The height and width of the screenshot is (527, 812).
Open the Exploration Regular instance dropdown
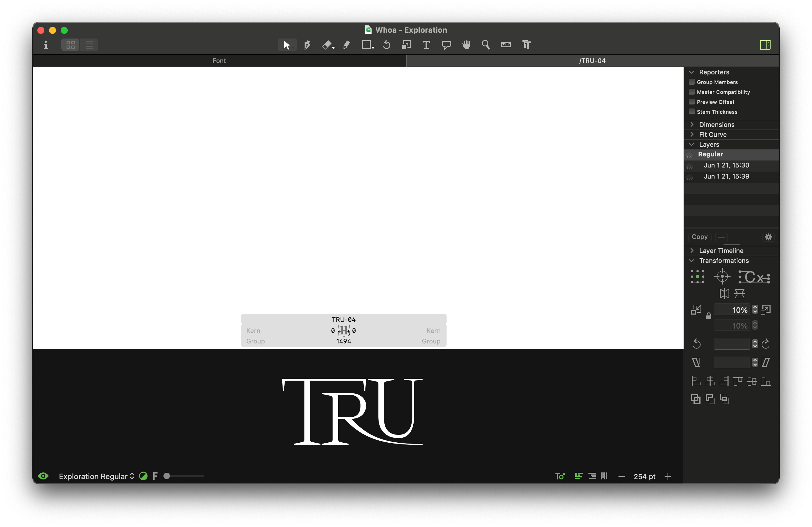coord(96,476)
